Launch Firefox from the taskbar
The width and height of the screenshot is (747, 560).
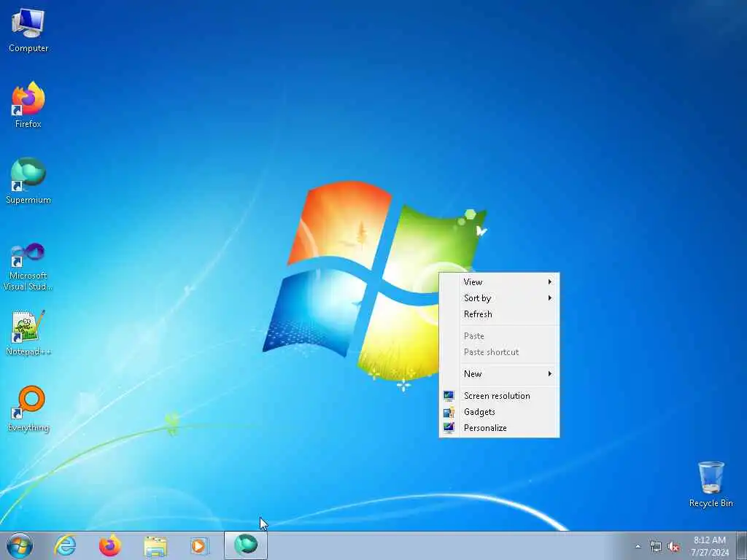click(x=109, y=545)
